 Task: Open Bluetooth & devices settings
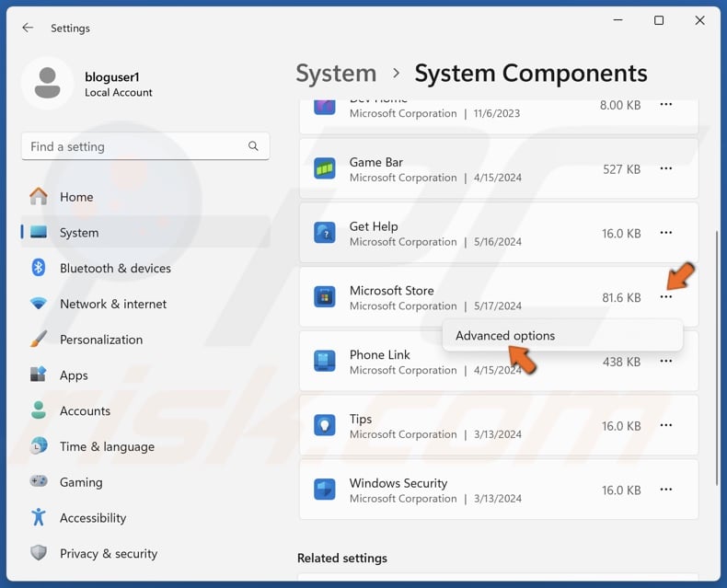pyautogui.click(x=115, y=269)
